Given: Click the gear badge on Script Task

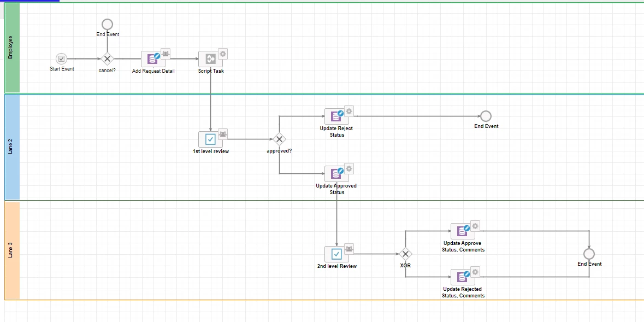Looking at the screenshot, I should (x=223, y=54).
